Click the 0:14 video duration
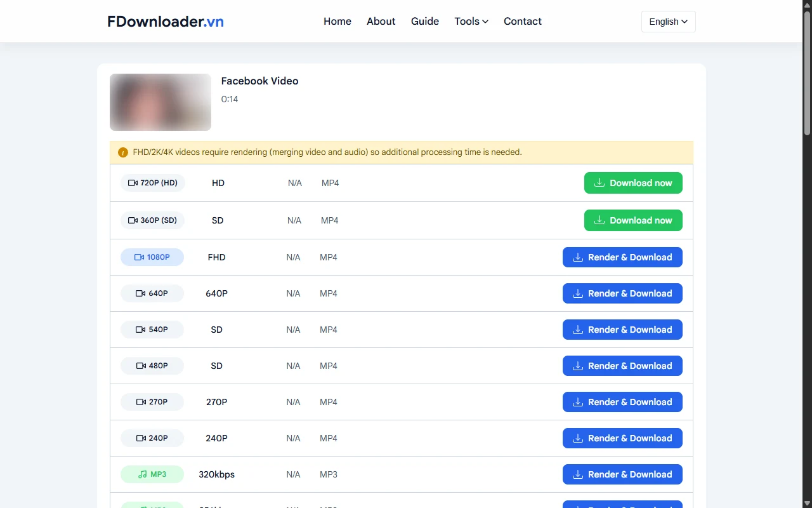 (x=230, y=99)
